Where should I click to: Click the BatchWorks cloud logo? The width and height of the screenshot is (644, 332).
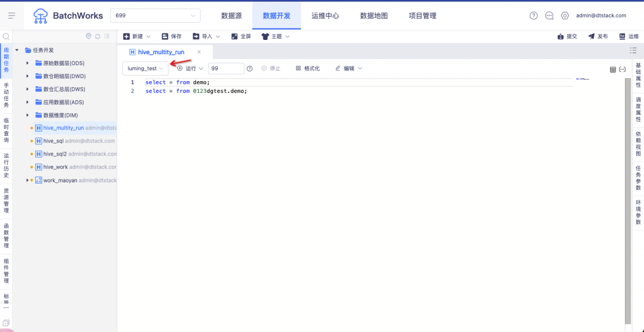point(41,16)
